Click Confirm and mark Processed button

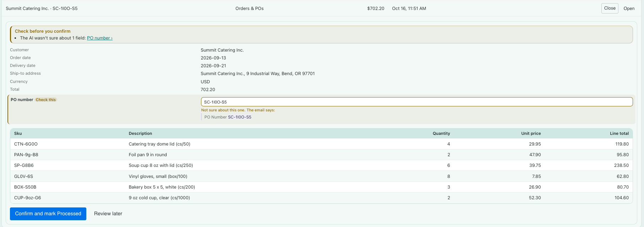pyautogui.click(x=48, y=213)
